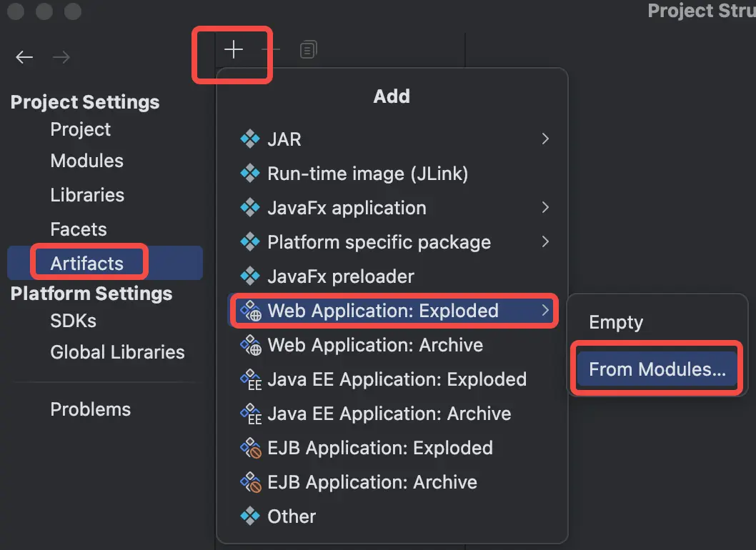Select Artifacts in the sidebar
The image size is (756, 550).
pos(105,263)
